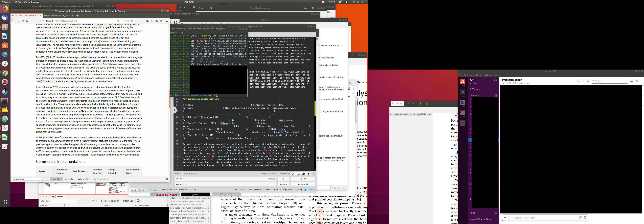Reload the Firefox page
Image resolution: width=644 pixels, height=224 pixels.
pos(23,21)
